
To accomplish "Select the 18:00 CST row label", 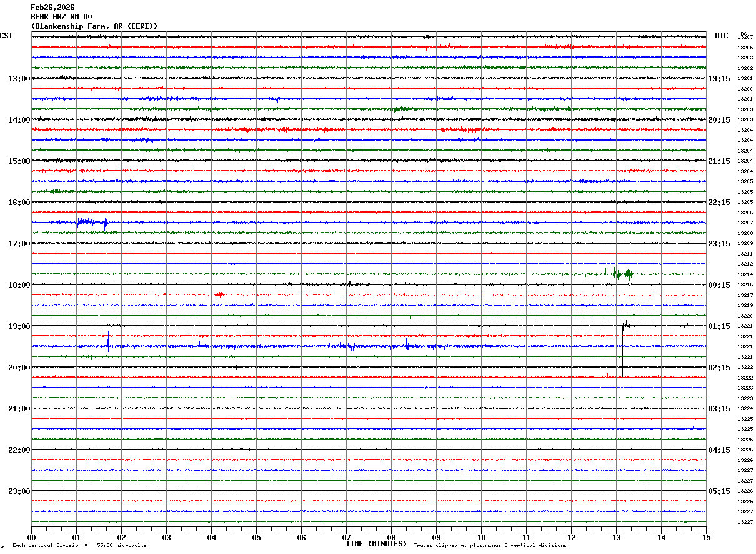I will point(19,285).
